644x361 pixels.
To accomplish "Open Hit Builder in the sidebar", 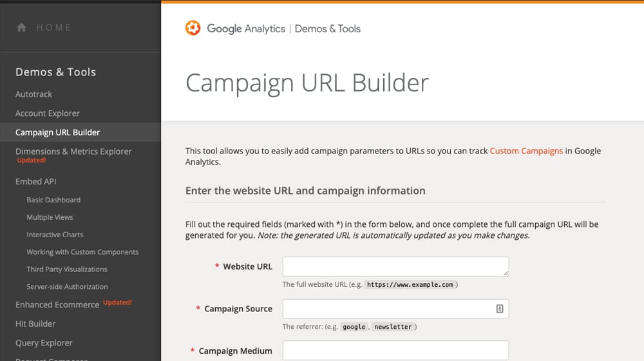I will [x=35, y=324].
